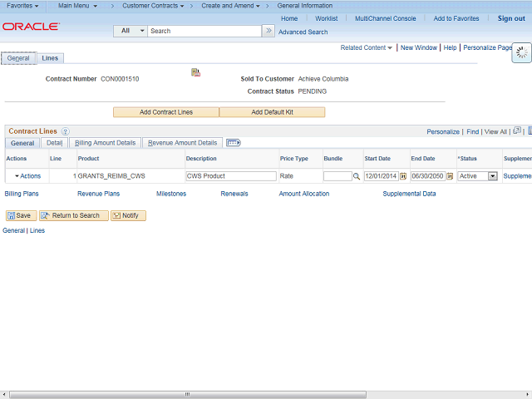Open the Revenue Plans link
The height and width of the screenshot is (399, 532).
pos(98,194)
